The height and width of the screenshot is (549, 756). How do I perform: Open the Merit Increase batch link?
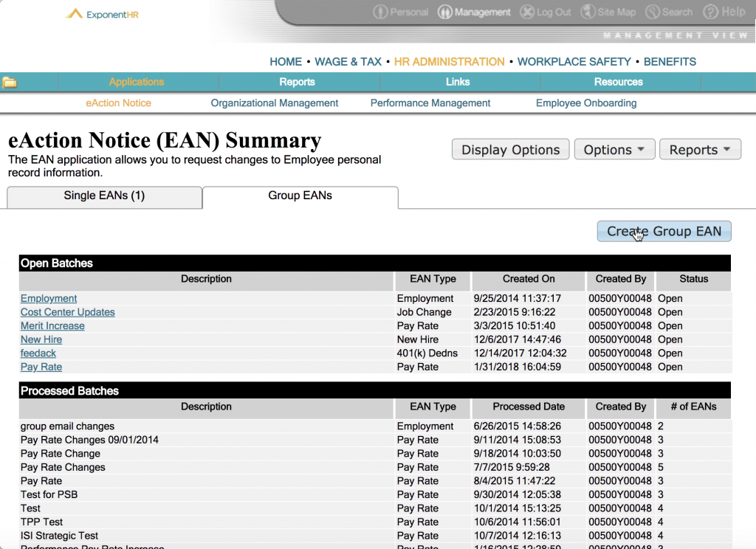pos(52,326)
